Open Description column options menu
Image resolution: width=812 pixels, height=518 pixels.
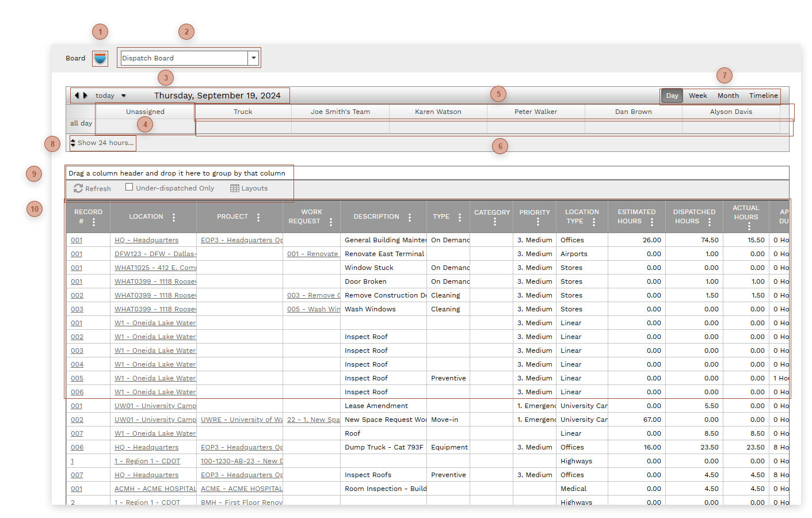pos(410,217)
